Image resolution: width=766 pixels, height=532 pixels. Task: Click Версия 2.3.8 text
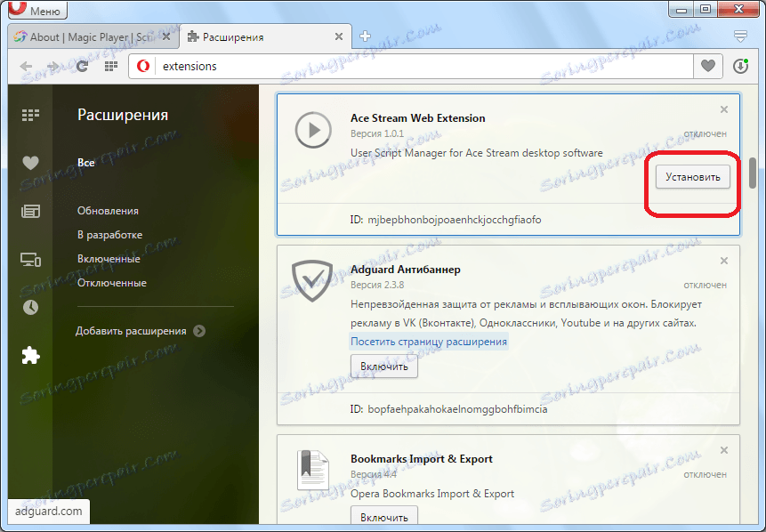point(377,285)
